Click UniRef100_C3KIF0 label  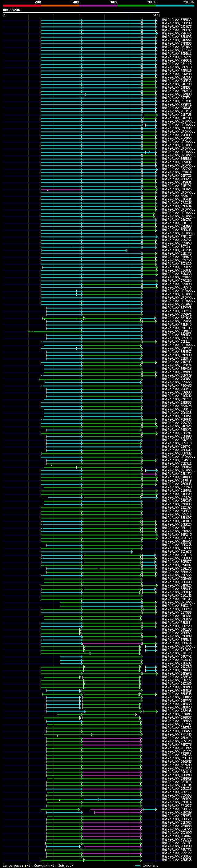click(177, 474)
